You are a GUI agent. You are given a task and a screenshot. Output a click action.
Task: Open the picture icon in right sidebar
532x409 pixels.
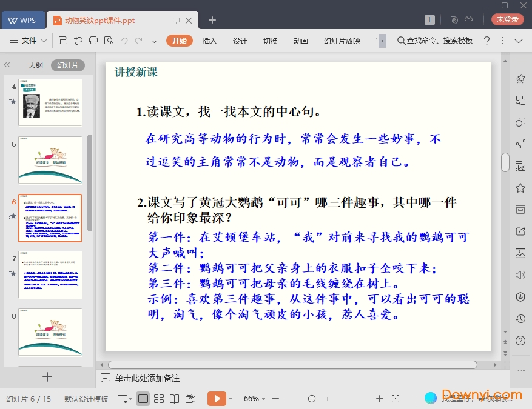tap(520, 253)
